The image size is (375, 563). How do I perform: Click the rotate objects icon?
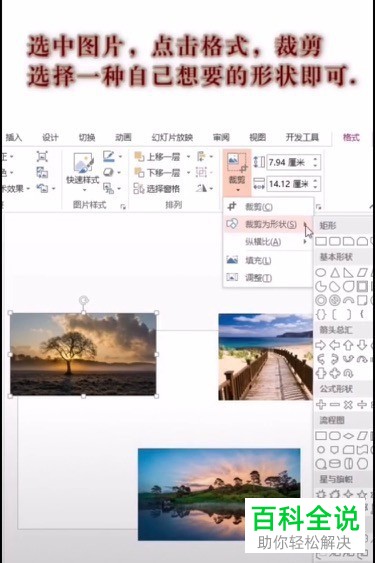click(202, 188)
